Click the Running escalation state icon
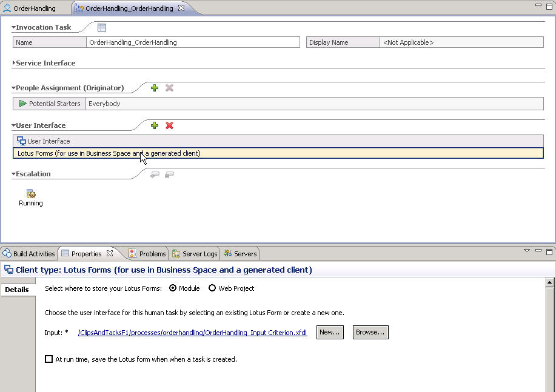 point(30,194)
